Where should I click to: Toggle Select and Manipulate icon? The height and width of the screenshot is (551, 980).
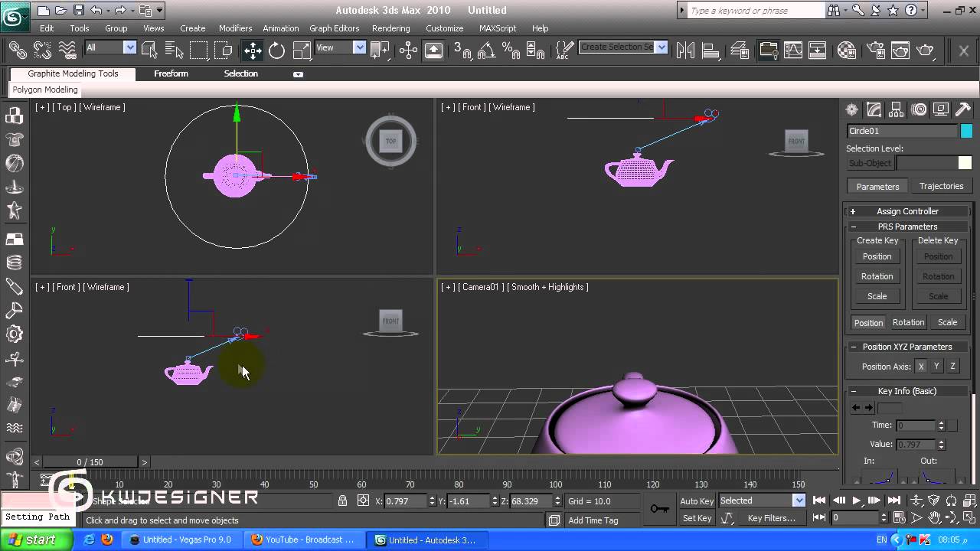pyautogui.click(x=408, y=51)
